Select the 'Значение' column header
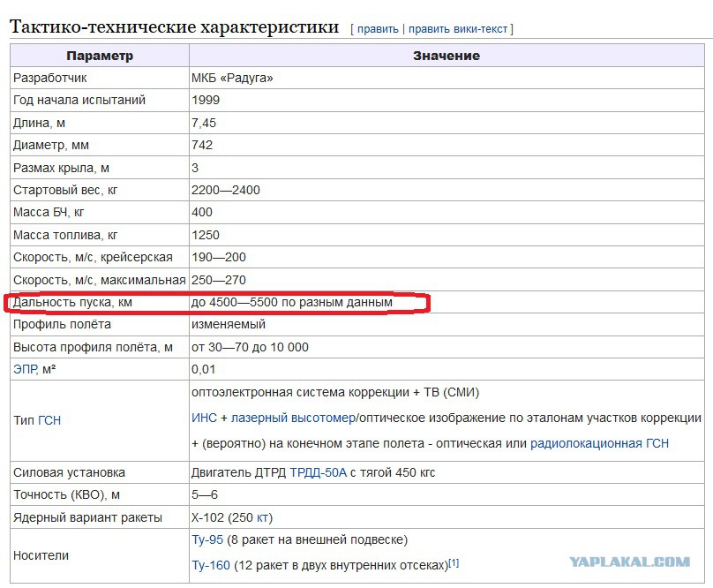The height and width of the screenshot is (588, 713). (x=447, y=56)
